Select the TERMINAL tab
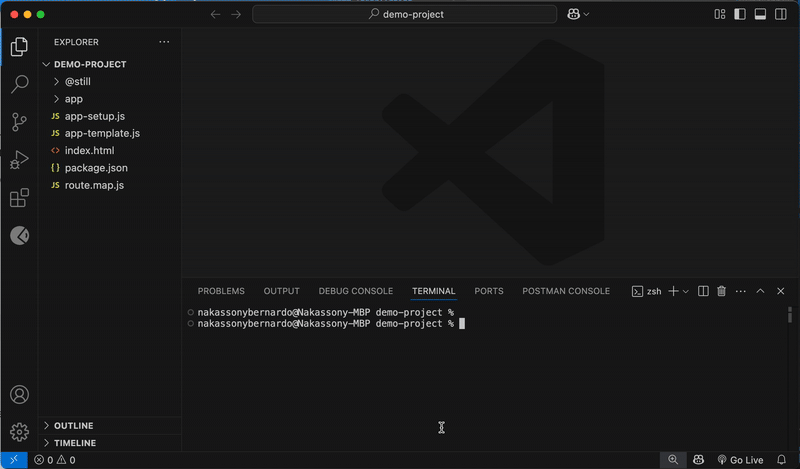Screen dimensions: 800x469 tap(433, 291)
